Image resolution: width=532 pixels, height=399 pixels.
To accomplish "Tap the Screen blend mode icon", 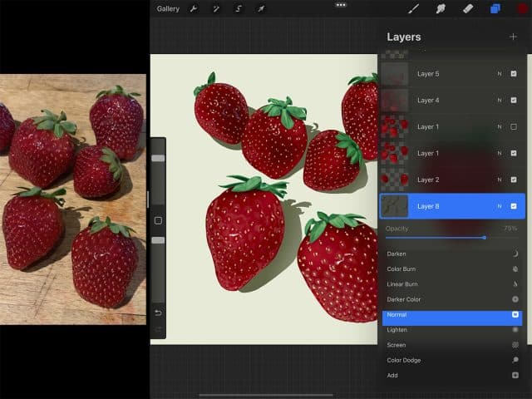I will [515, 345].
